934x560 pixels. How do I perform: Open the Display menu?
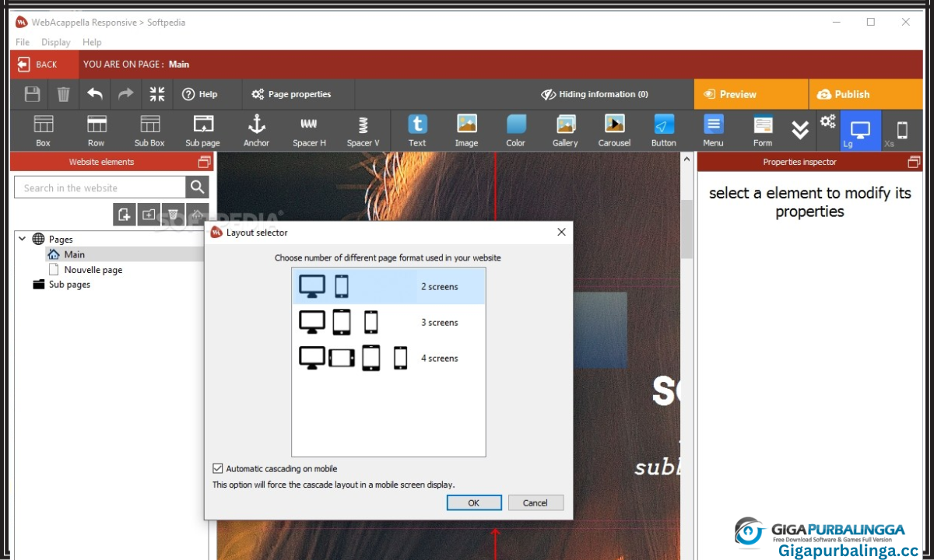click(x=56, y=42)
